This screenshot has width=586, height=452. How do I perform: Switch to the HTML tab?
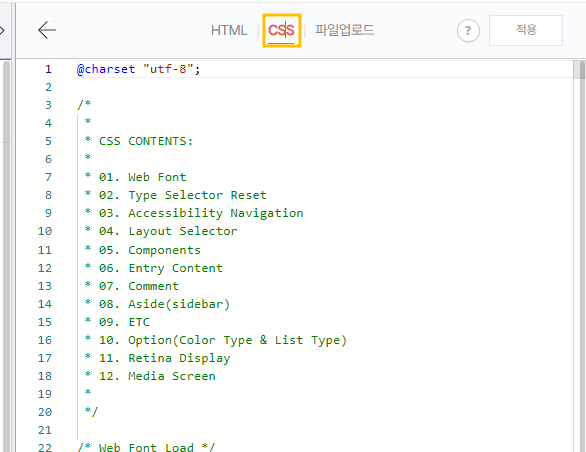click(229, 30)
